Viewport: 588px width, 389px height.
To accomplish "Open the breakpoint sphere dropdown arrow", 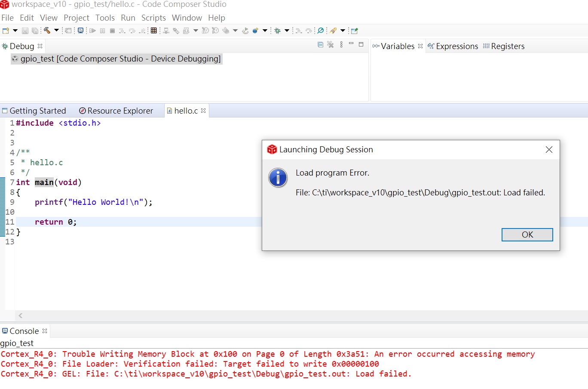I will tap(265, 31).
